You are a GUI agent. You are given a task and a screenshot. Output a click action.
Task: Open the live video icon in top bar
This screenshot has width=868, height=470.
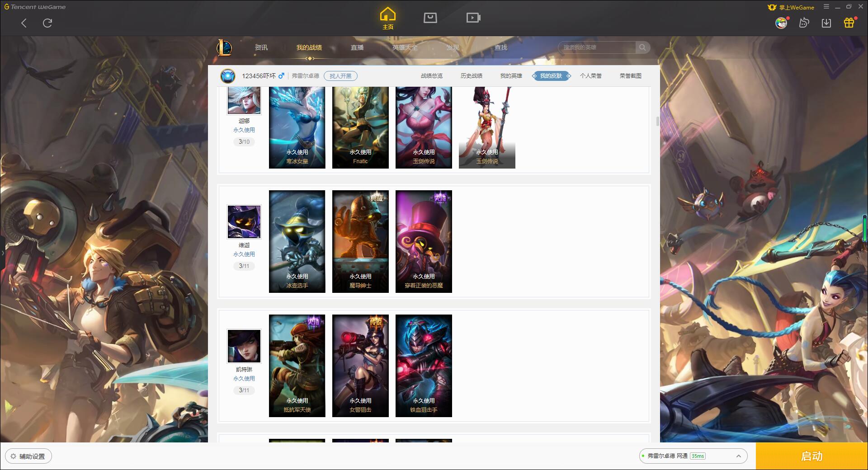coord(473,18)
